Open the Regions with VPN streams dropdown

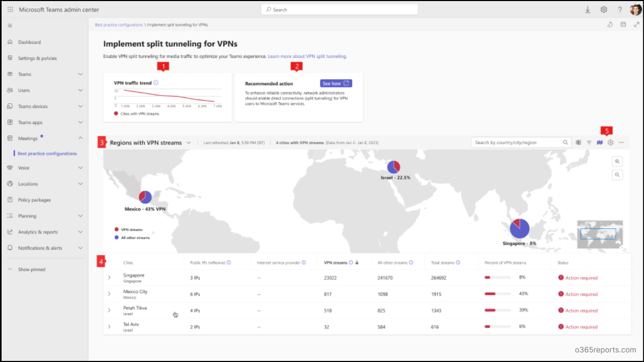pyautogui.click(x=188, y=143)
